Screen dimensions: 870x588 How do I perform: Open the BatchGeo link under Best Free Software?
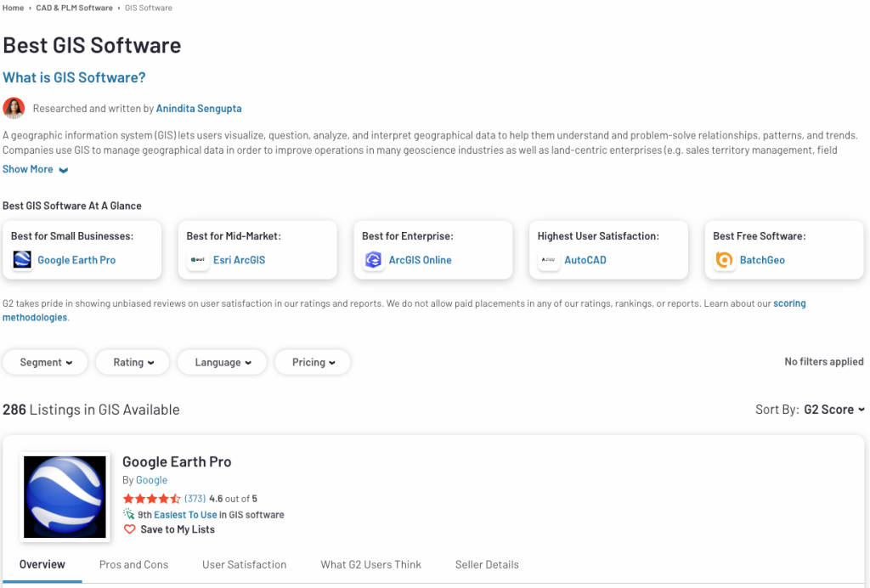point(762,260)
